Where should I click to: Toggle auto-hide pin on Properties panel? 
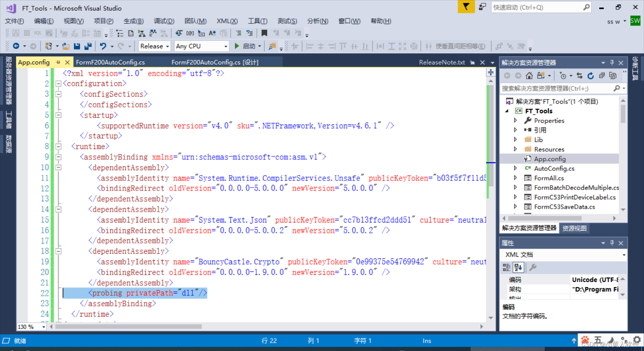(612, 243)
